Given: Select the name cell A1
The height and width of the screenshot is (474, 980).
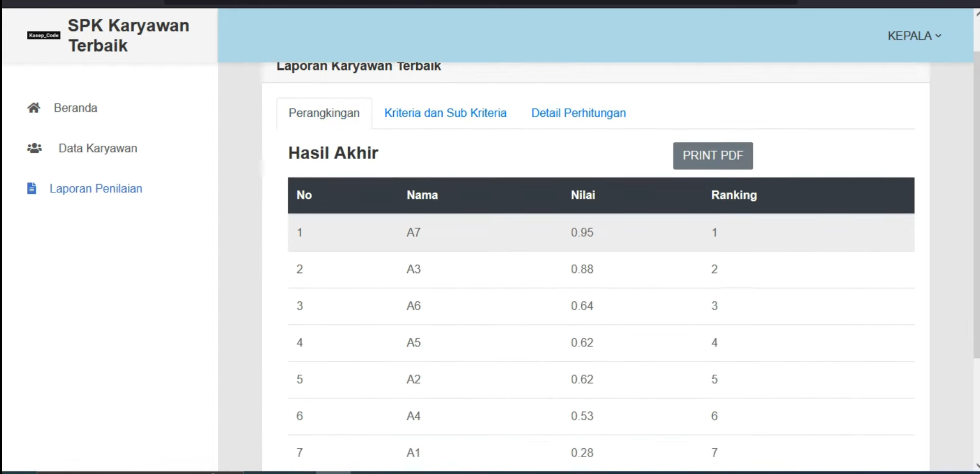Looking at the screenshot, I should click(413, 453).
